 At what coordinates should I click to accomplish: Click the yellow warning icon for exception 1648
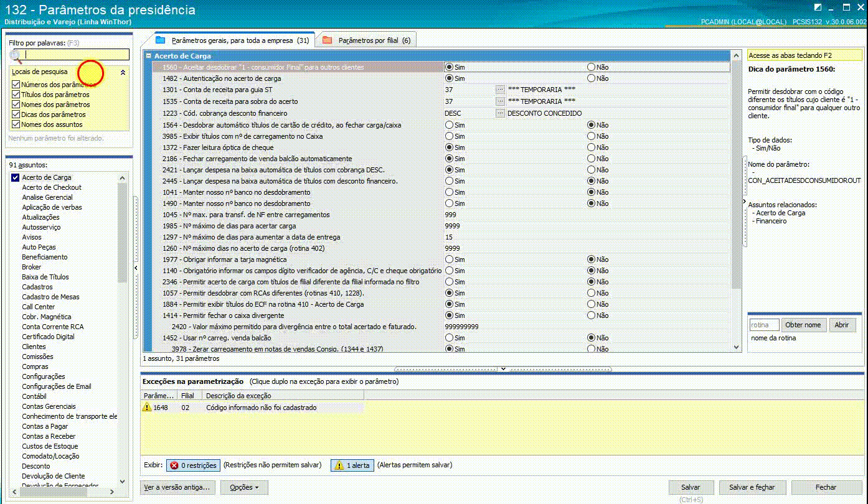(147, 408)
